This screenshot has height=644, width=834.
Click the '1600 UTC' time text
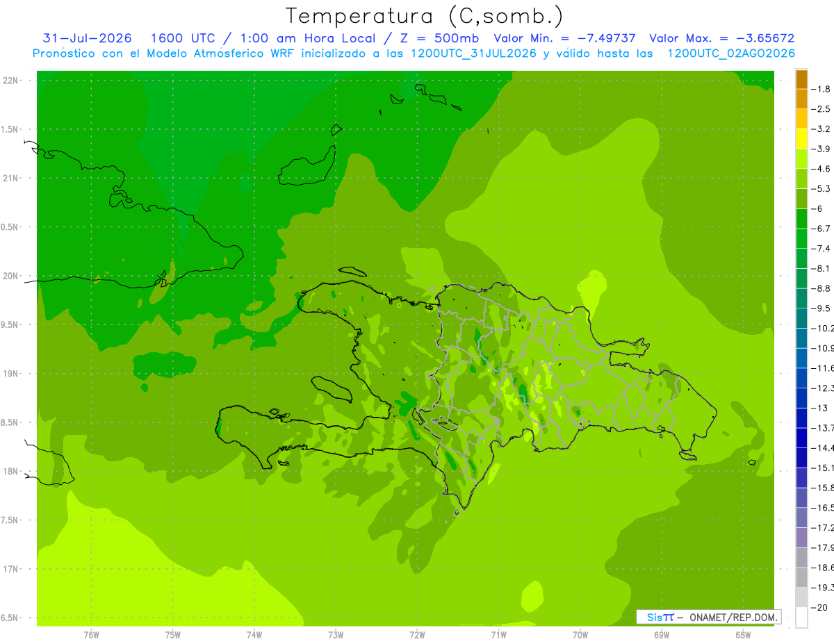click(x=182, y=38)
